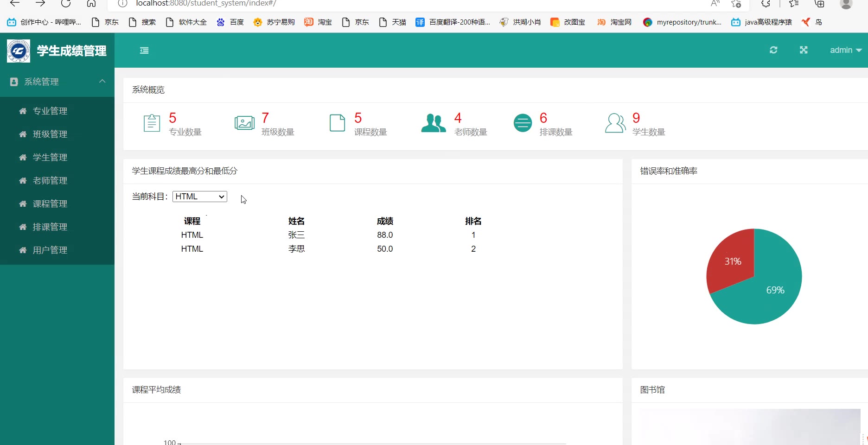The image size is (868, 445).
Task: Click the home icon beside 班级管理
Action: click(23, 134)
